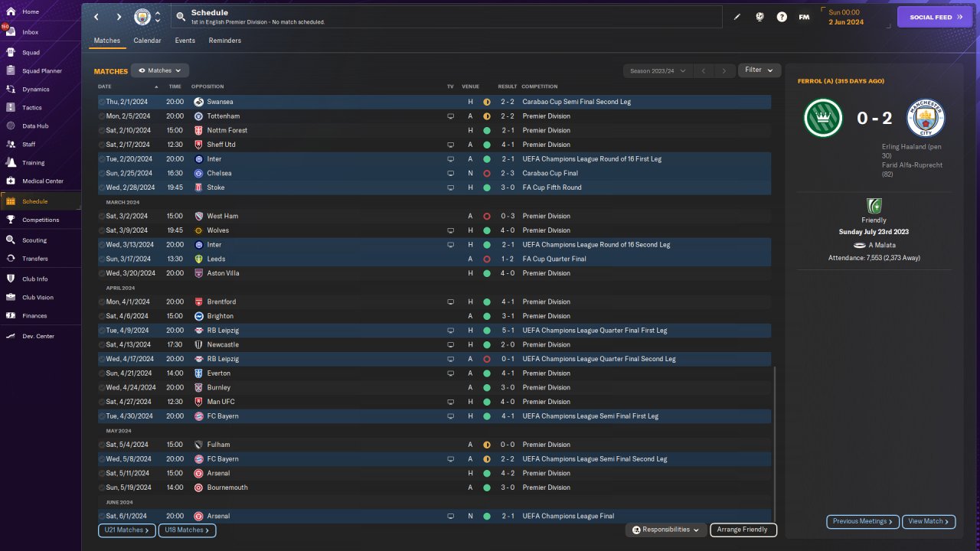Open Finances in the sidebar
Screen dimensions: 980x551
tap(41, 316)
